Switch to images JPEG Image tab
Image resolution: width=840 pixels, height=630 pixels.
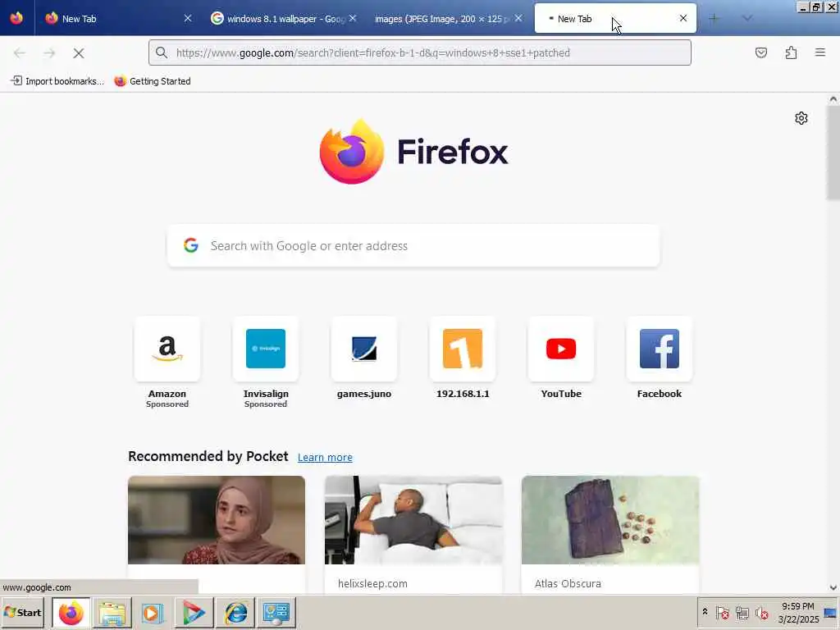point(449,18)
